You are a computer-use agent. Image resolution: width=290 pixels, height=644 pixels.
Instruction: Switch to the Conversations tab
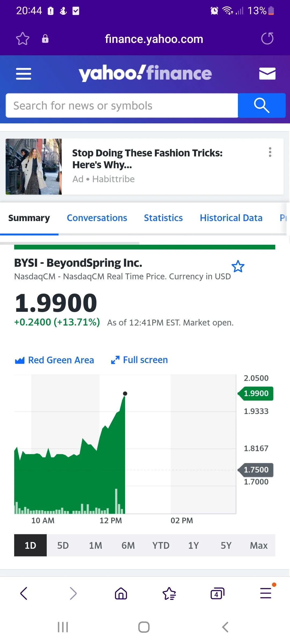(97, 218)
